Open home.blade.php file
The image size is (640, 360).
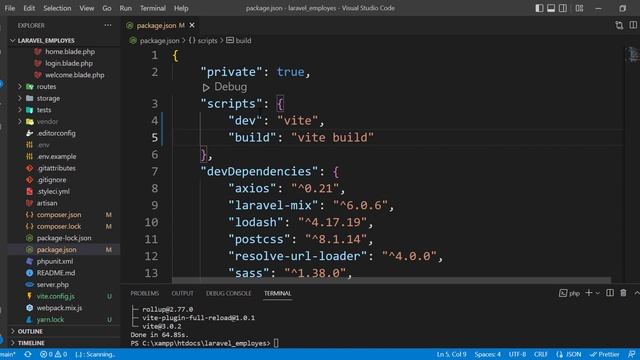point(70,52)
